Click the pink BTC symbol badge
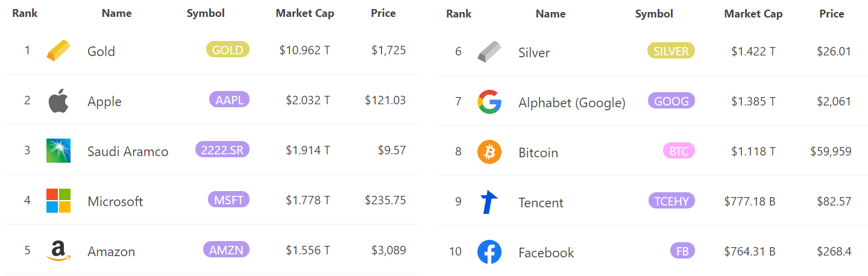This screenshot has width=868, height=276. pyautogui.click(x=679, y=151)
